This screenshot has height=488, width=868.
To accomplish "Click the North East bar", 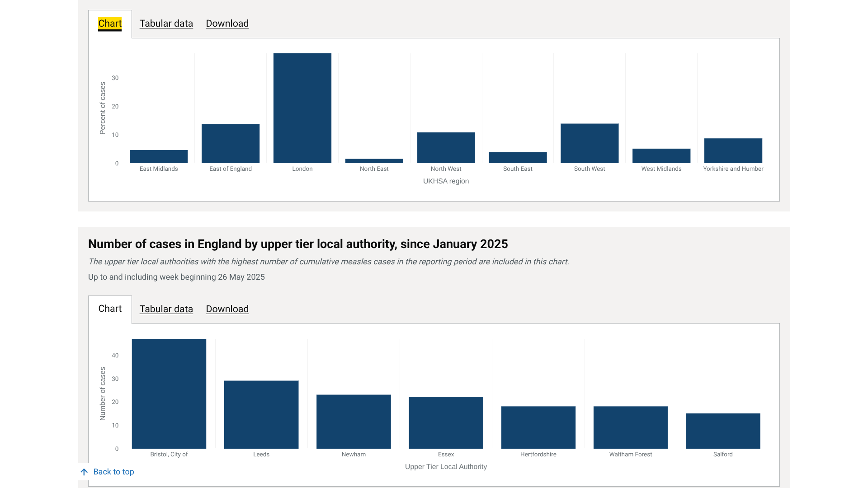I will tap(374, 161).
